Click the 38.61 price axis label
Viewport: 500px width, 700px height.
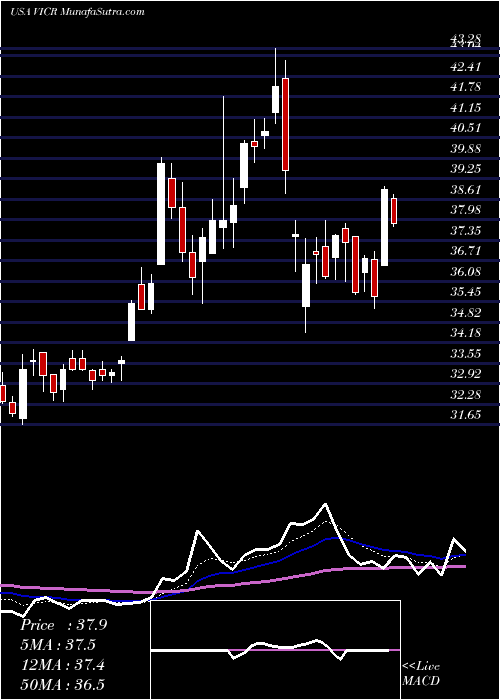tap(466, 190)
